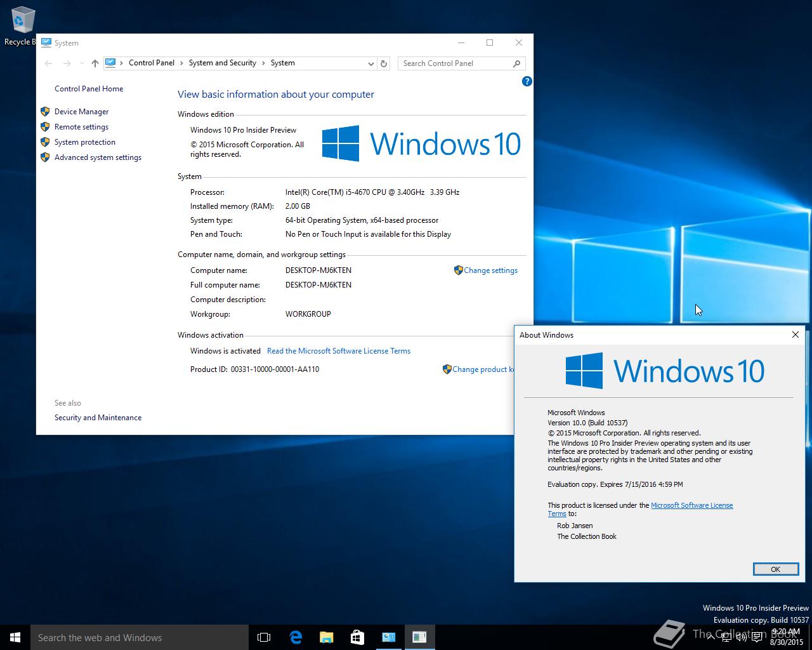This screenshot has height=650, width=812.
Task: Click Change settings for computer name
Action: [x=490, y=270]
